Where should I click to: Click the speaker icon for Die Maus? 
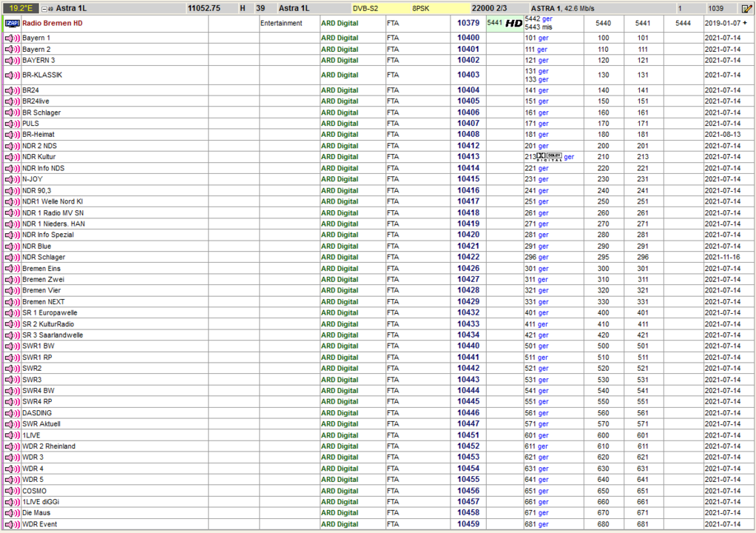coord(13,513)
